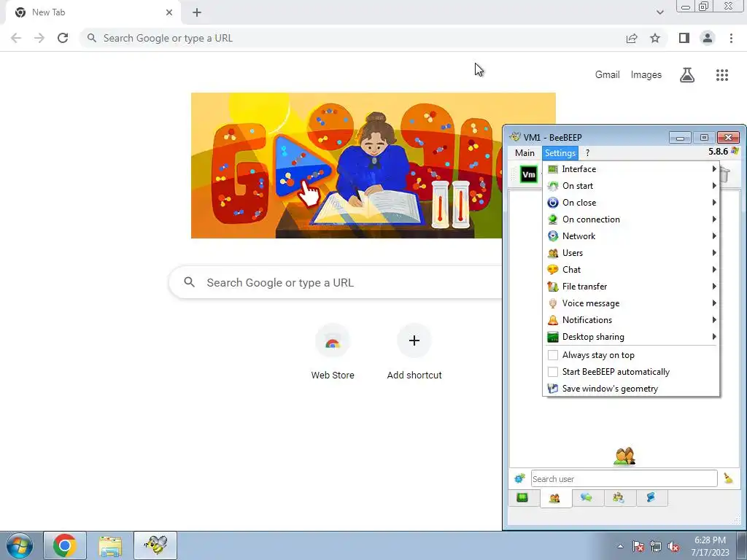Open a new Chrome tab with plus
The image size is (747, 560).
(197, 12)
